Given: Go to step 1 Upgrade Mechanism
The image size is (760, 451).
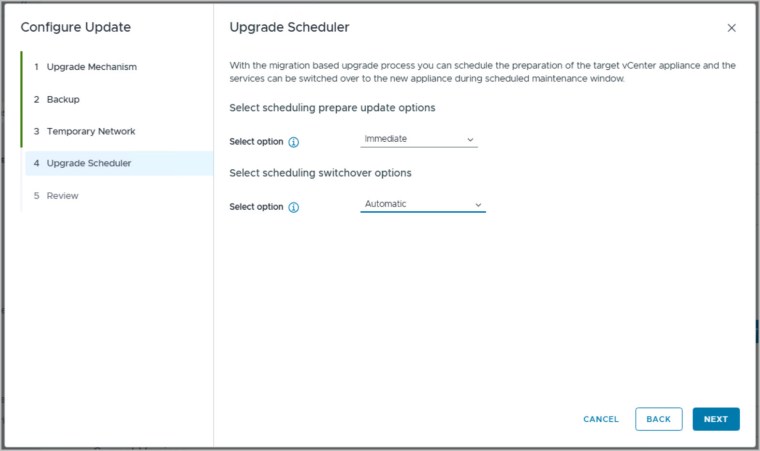Looking at the screenshot, I should pyautogui.click(x=91, y=67).
